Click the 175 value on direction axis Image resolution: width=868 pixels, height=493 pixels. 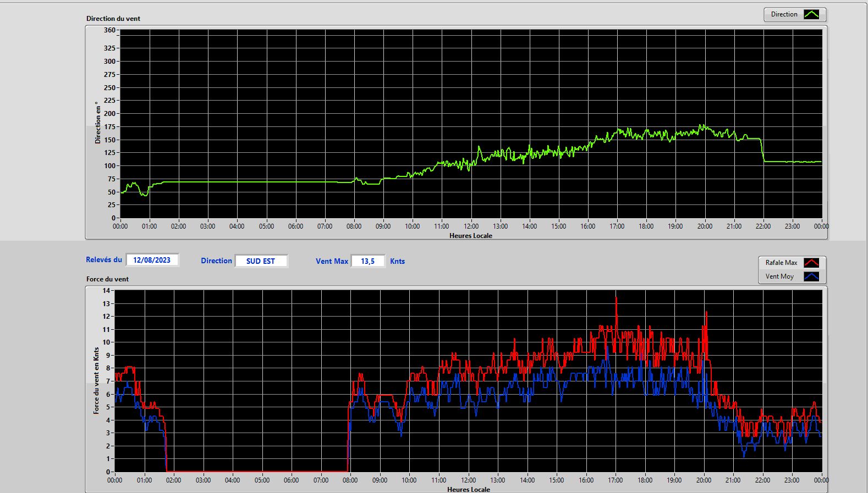[x=109, y=126]
